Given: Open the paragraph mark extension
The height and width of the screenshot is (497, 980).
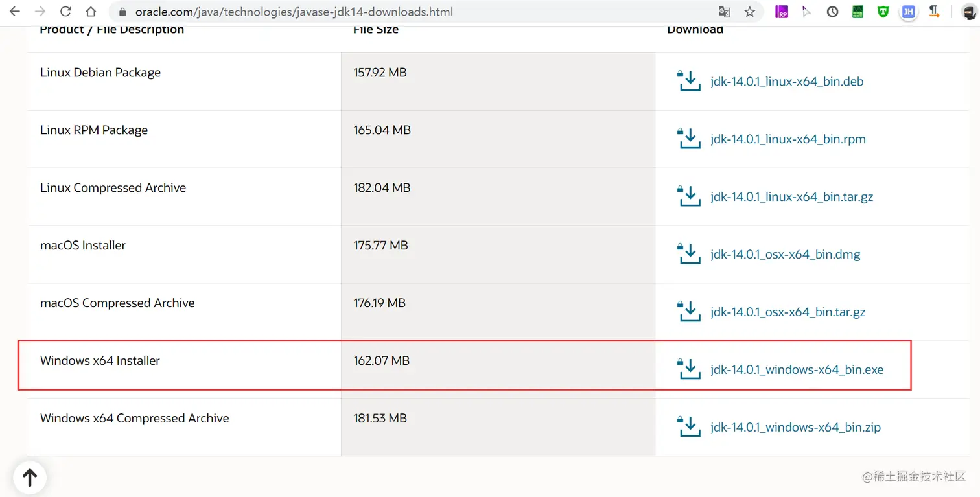Looking at the screenshot, I should click(x=934, y=12).
